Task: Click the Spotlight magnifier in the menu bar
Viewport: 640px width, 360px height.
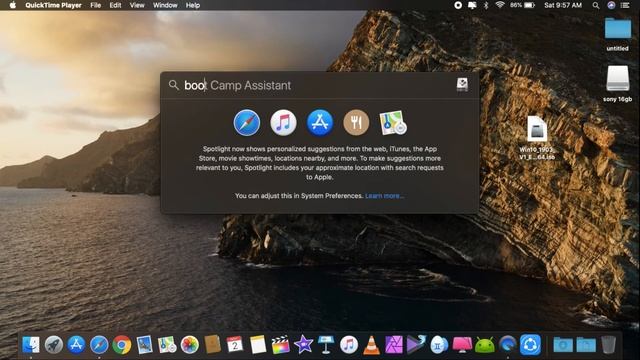Action: [x=596, y=5]
